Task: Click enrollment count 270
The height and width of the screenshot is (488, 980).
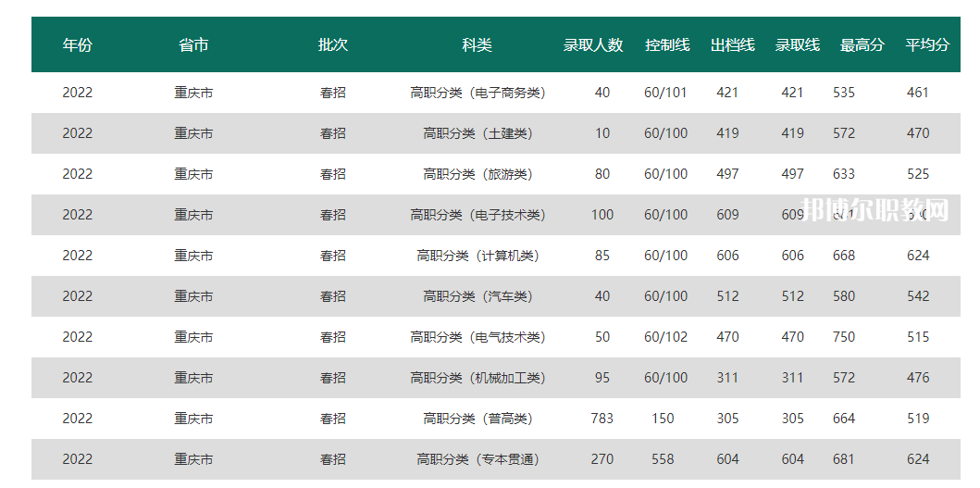Action: point(602,459)
